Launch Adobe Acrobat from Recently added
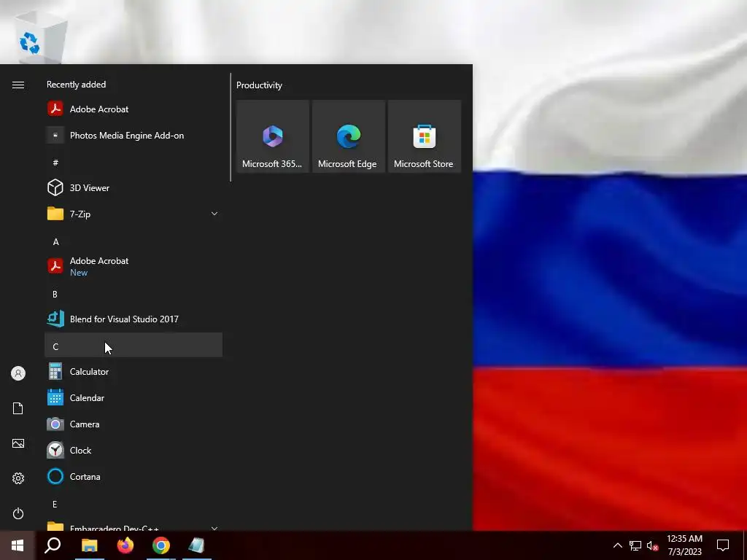The image size is (747, 560). 133,109
